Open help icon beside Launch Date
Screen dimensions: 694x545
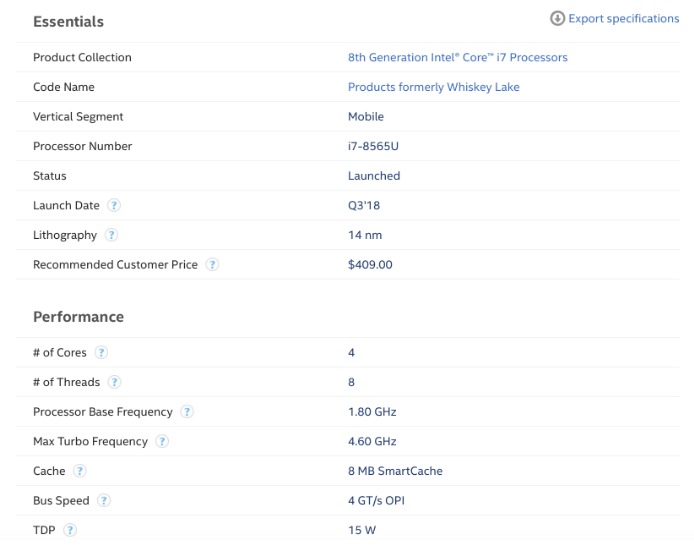pyautogui.click(x=114, y=205)
